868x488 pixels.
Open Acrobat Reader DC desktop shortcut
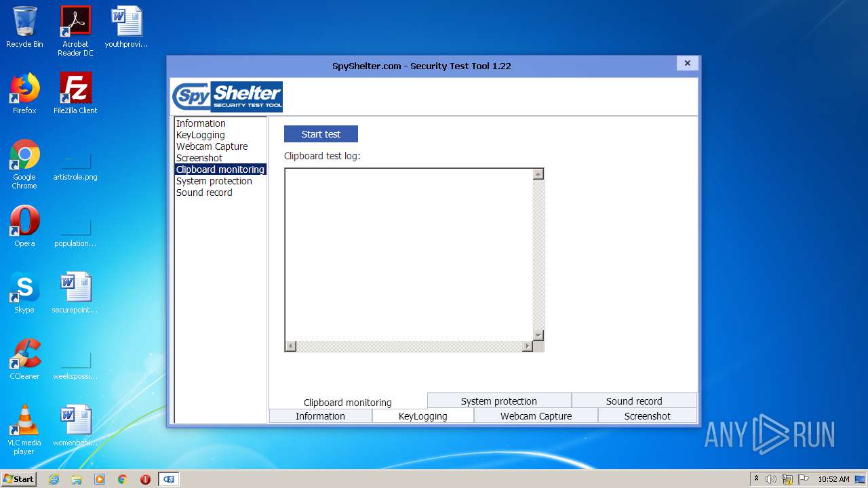[x=75, y=30]
